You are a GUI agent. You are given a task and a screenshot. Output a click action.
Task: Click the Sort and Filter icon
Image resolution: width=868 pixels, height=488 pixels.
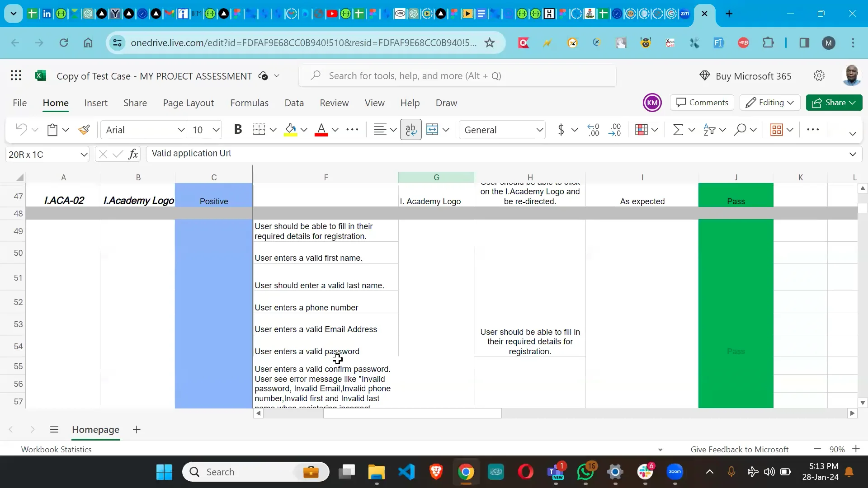click(709, 130)
